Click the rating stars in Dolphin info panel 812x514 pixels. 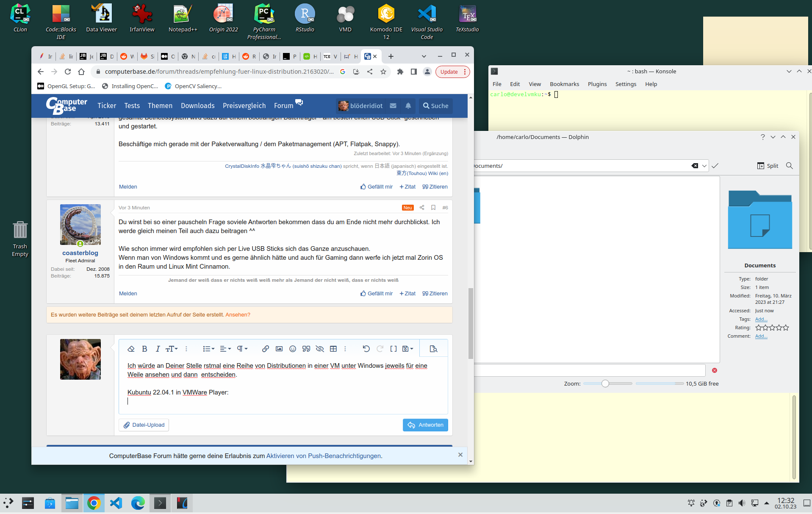point(772,328)
